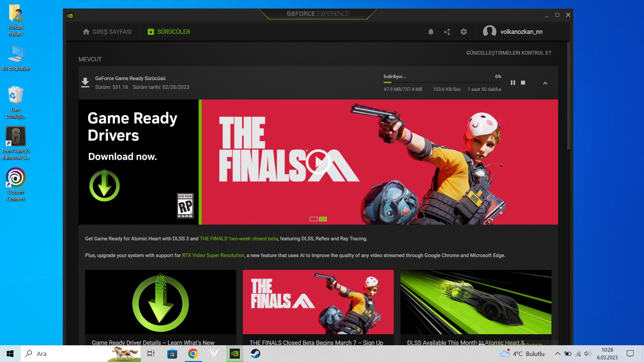Collapse the driver details chevron

tap(545, 83)
